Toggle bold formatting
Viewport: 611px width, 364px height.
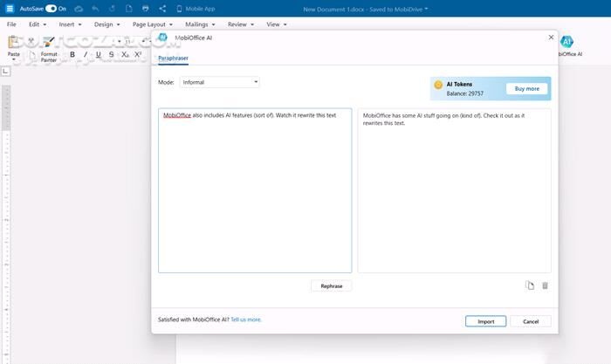72,55
